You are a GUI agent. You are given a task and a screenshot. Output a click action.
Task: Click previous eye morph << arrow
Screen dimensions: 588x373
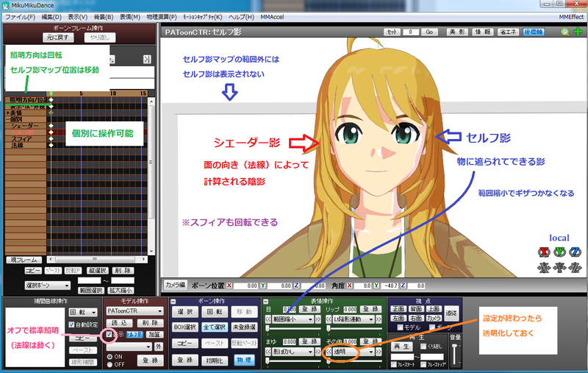268,319
